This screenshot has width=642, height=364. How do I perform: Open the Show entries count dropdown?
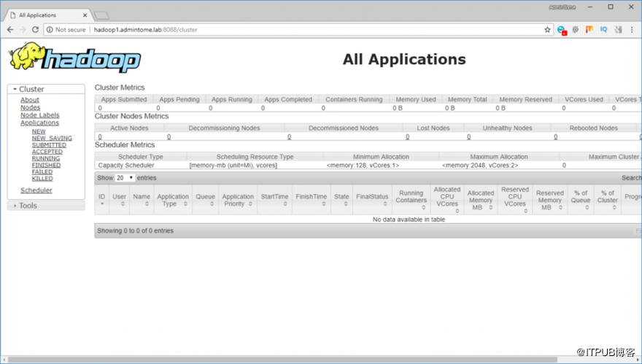pos(125,178)
